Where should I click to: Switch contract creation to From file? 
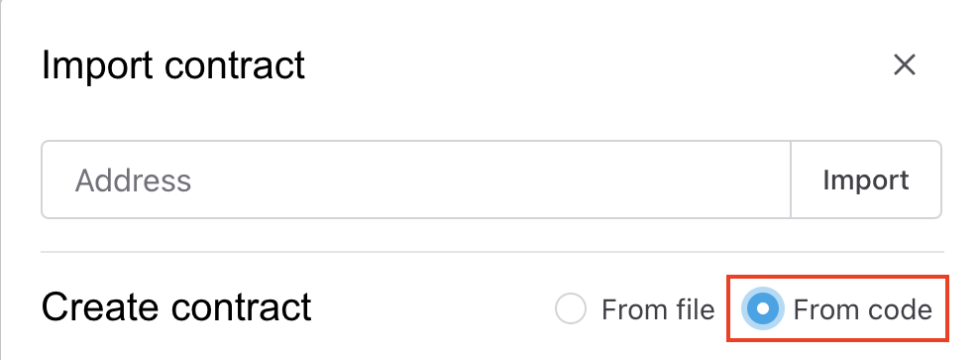pyautogui.click(x=571, y=308)
